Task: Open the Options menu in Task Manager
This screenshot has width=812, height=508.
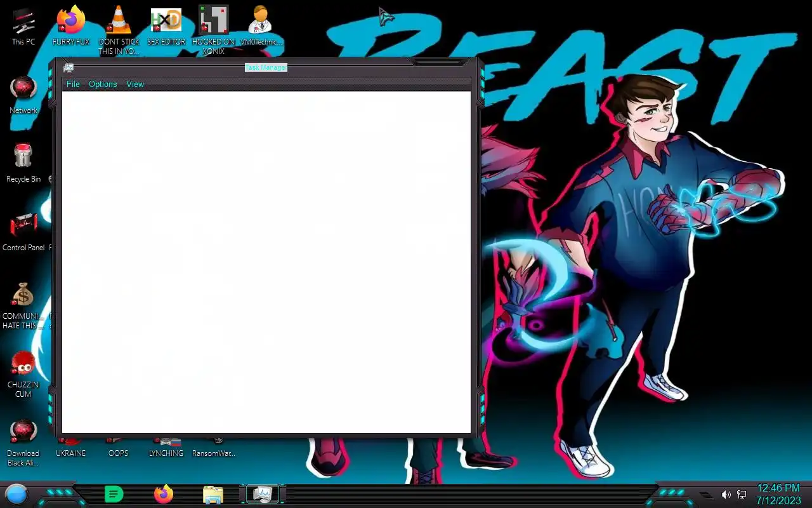Action: point(103,84)
